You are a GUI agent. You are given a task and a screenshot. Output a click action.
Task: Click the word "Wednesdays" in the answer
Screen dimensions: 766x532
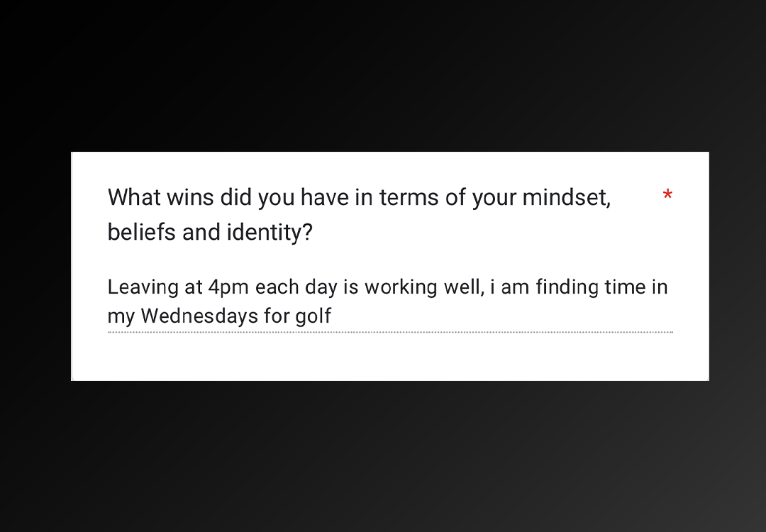199,316
